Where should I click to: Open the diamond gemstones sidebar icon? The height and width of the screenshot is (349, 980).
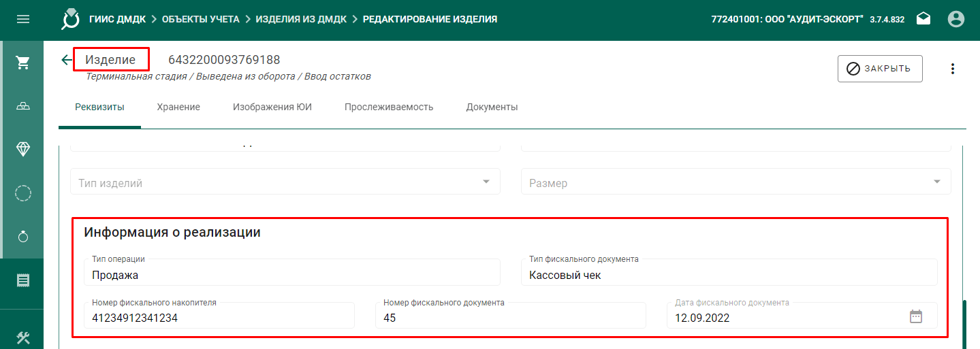point(22,150)
